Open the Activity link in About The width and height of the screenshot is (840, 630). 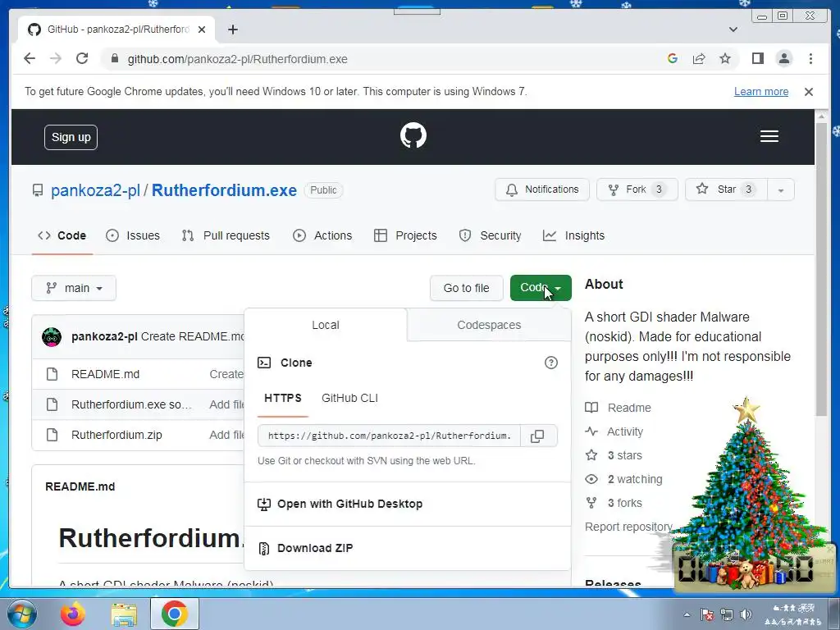pyautogui.click(x=624, y=431)
